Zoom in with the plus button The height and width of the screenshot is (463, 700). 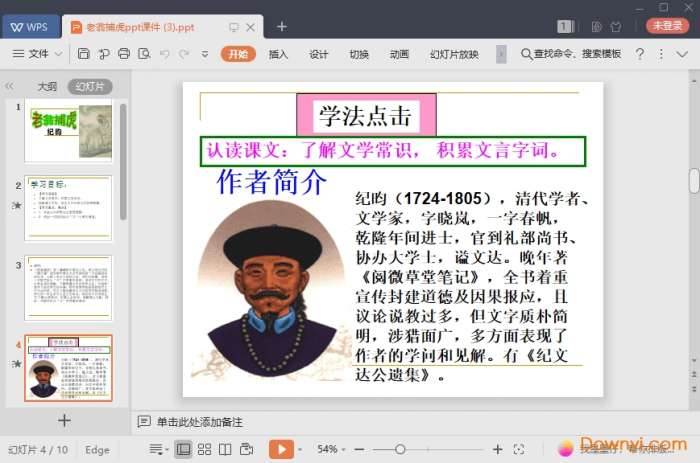[x=498, y=449]
